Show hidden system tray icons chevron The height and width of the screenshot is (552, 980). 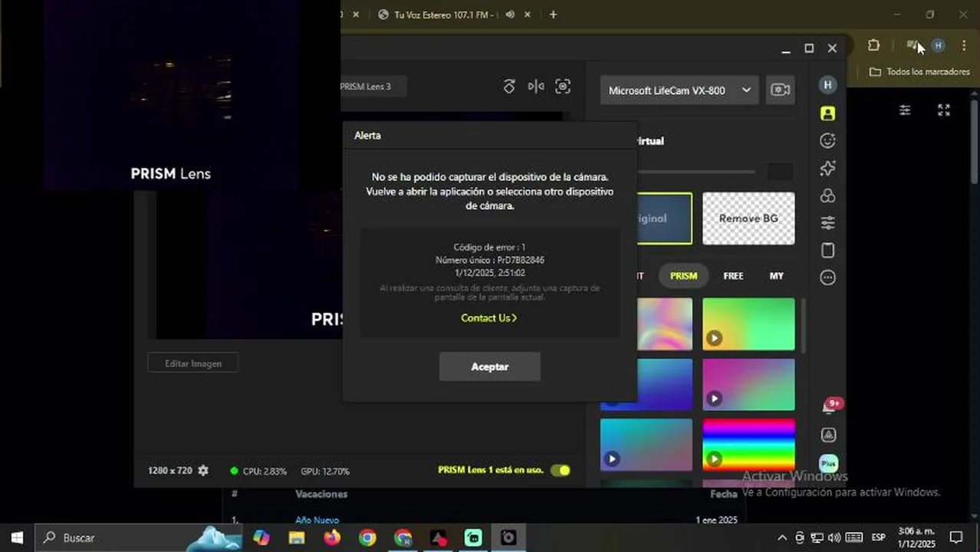click(x=782, y=537)
